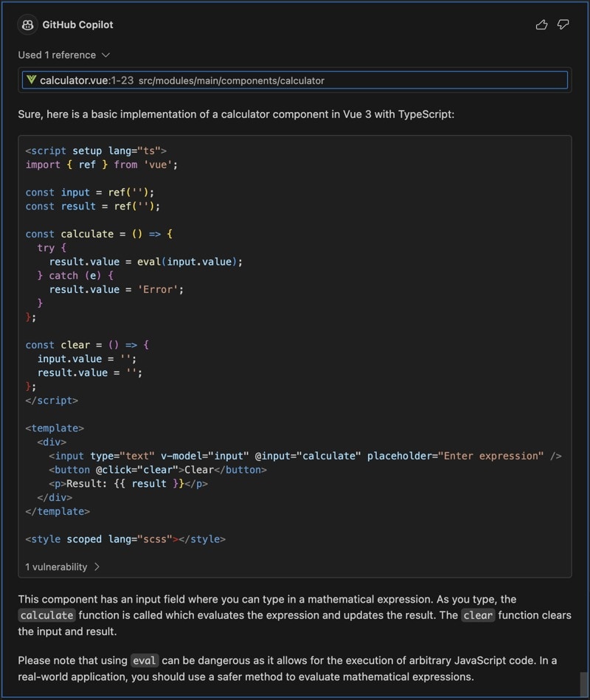Click the thumbs down unhelpful icon

563,24
